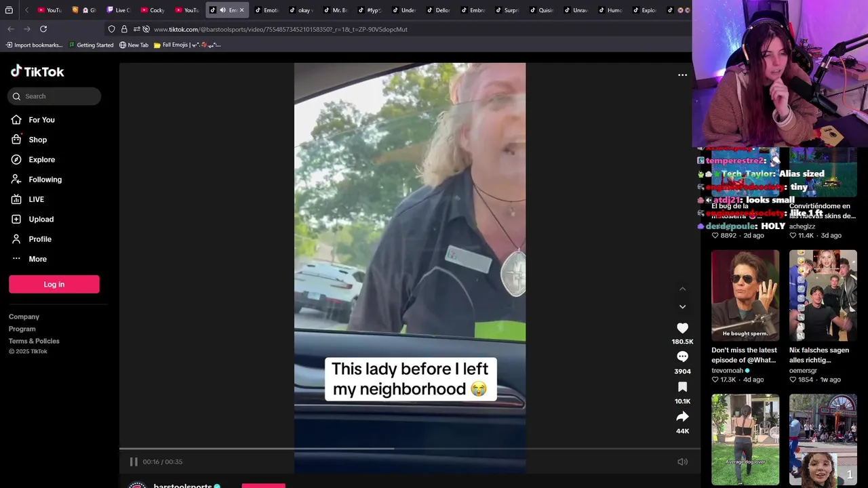The height and width of the screenshot is (488, 868).
Task: Toggle video sound with the volume icon
Action: (x=682, y=462)
